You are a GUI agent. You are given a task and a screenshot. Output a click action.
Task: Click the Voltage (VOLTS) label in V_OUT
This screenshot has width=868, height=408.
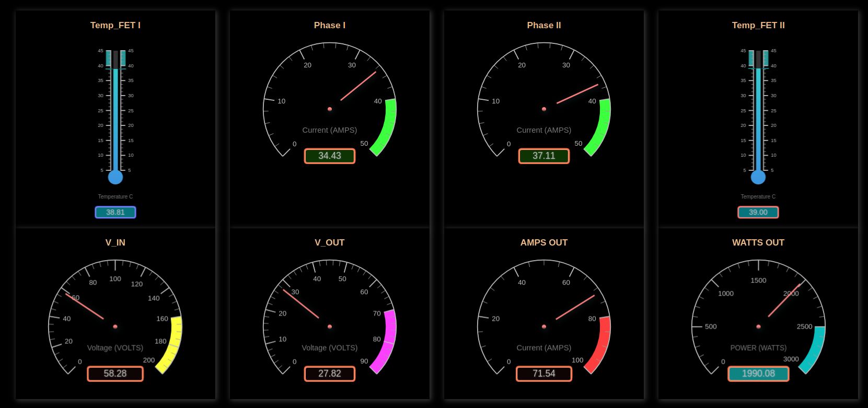tap(330, 347)
